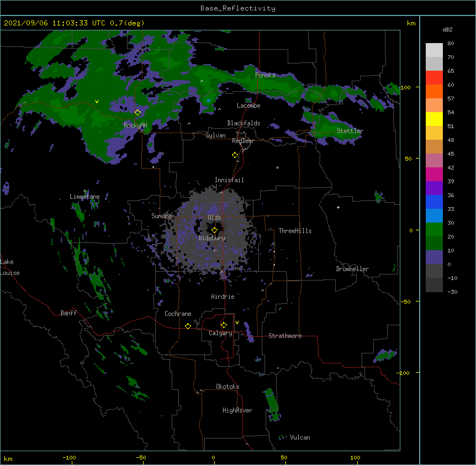
Task: Select the magenta 39-42 dBZ legend swatch
Action: (x=434, y=174)
